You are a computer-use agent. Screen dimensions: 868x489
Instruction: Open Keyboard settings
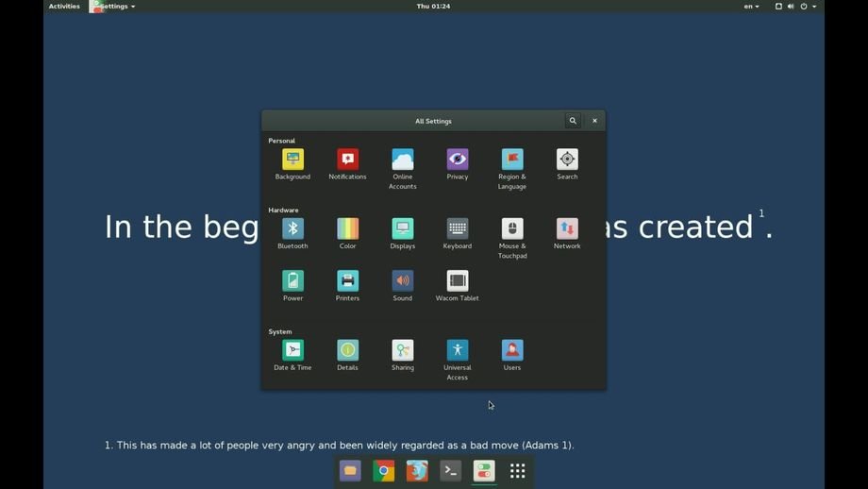[x=458, y=229]
